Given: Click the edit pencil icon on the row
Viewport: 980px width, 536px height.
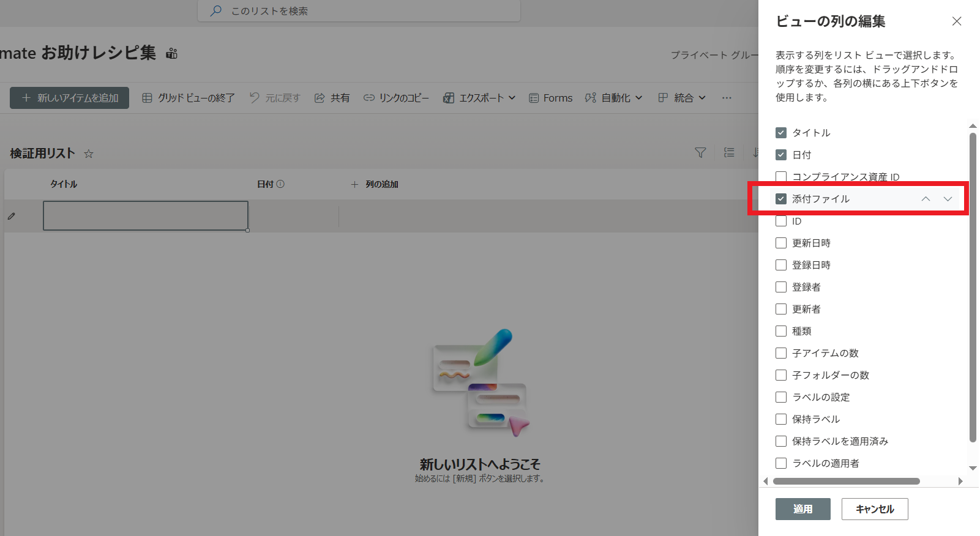Looking at the screenshot, I should (12, 216).
